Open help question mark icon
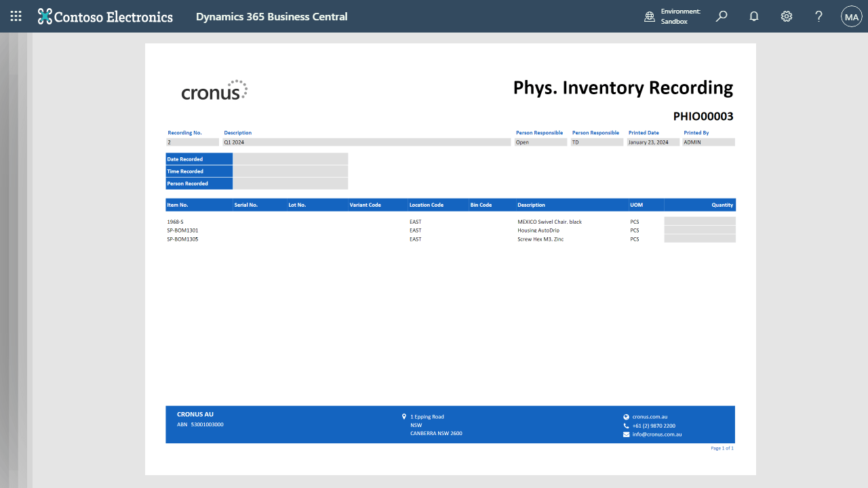Image resolution: width=868 pixels, height=488 pixels. pyautogui.click(x=819, y=16)
